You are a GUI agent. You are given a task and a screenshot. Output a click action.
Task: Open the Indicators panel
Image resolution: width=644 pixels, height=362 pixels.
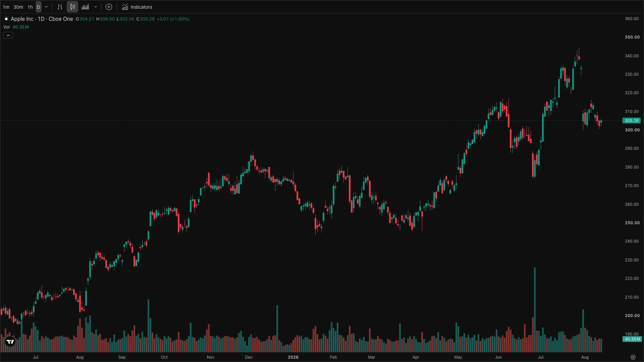(x=137, y=7)
